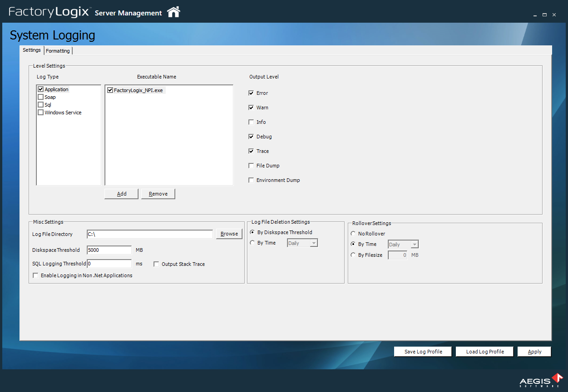Disable the Debug output level
Viewport: 568px width, 392px height.
coord(251,136)
